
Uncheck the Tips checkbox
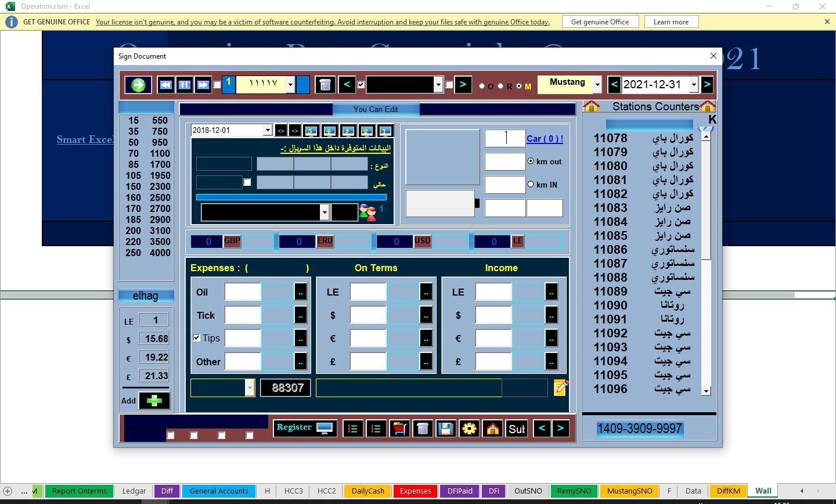pos(197,338)
